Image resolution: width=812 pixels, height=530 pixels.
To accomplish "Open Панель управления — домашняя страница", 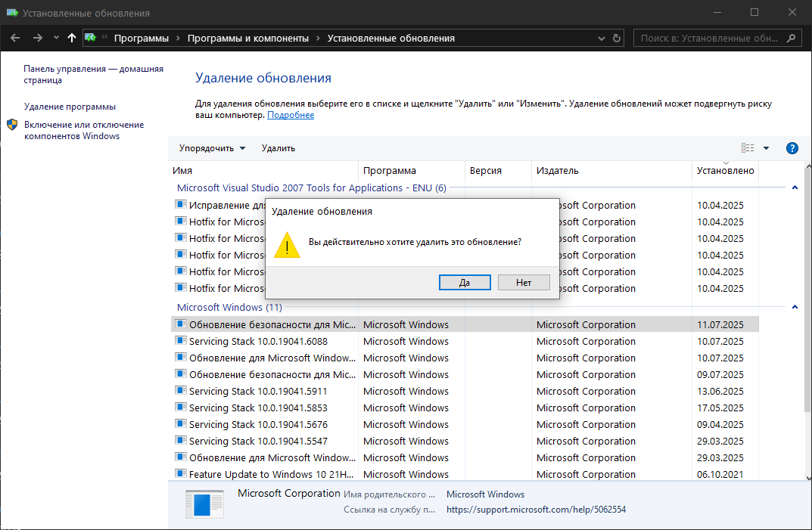I will 93,74.
